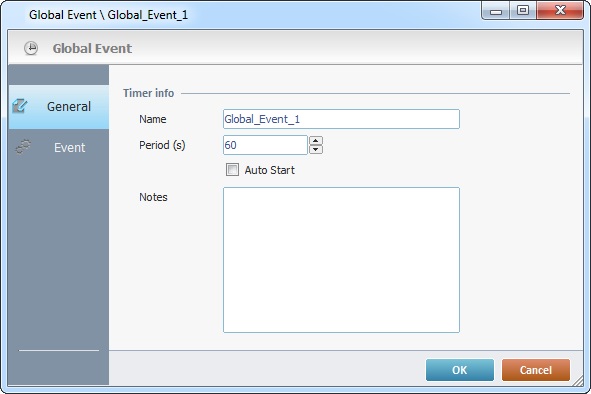Click the Name field Global_Event_1
This screenshot has height=394, width=591.
coord(341,119)
